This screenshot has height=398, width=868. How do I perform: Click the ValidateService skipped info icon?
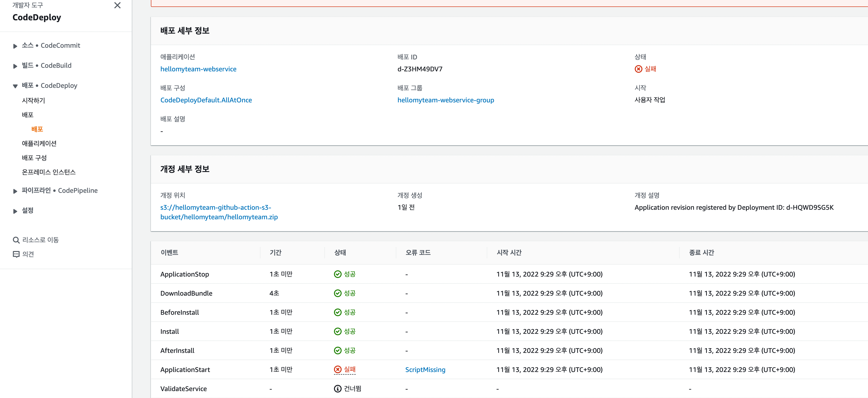[337, 389]
